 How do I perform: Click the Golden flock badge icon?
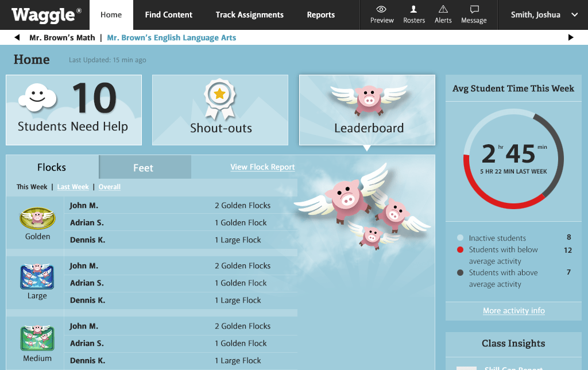pos(37,218)
